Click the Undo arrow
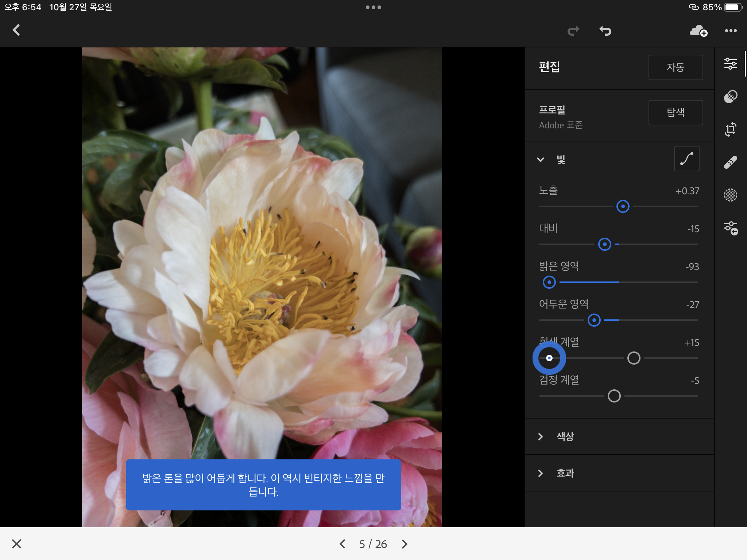 tap(605, 31)
